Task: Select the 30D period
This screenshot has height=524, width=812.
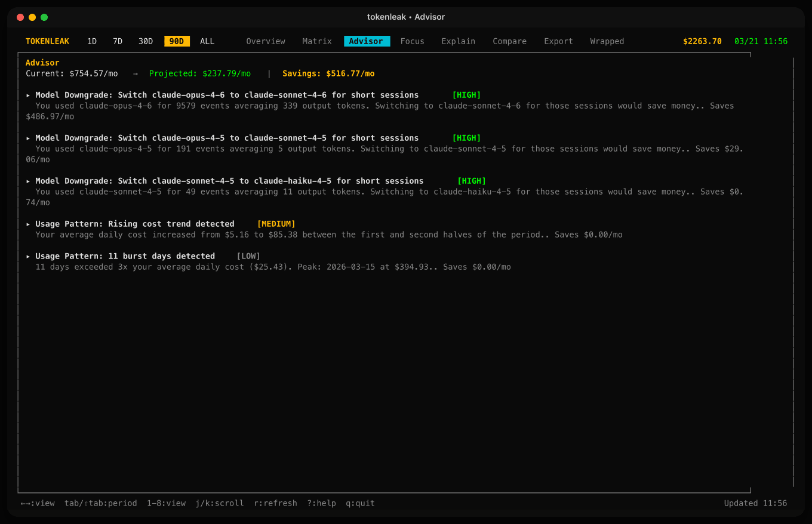Action: 146,41
